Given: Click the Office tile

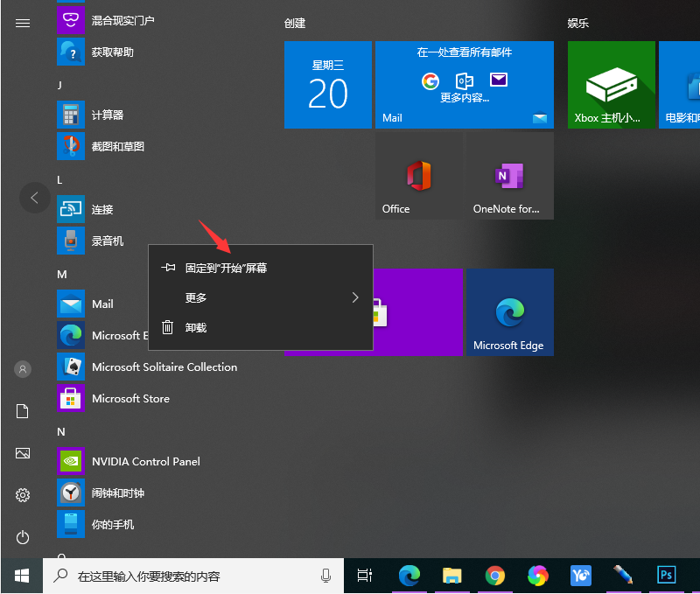Looking at the screenshot, I should click(x=419, y=176).
